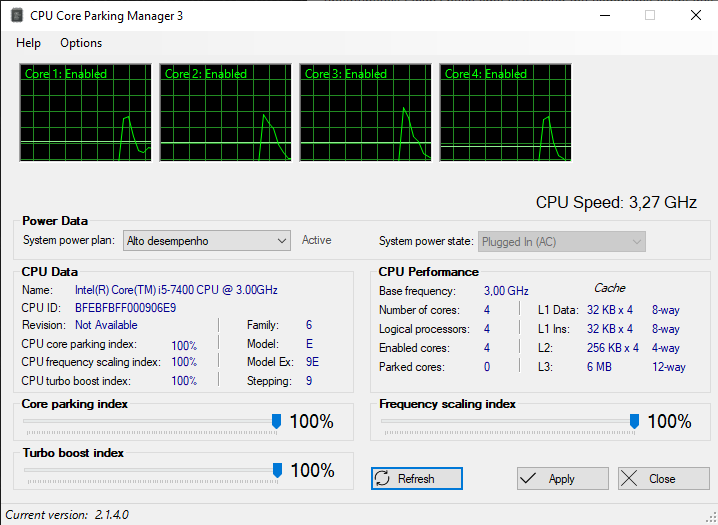Close the window using title bar X

point(695,16)
